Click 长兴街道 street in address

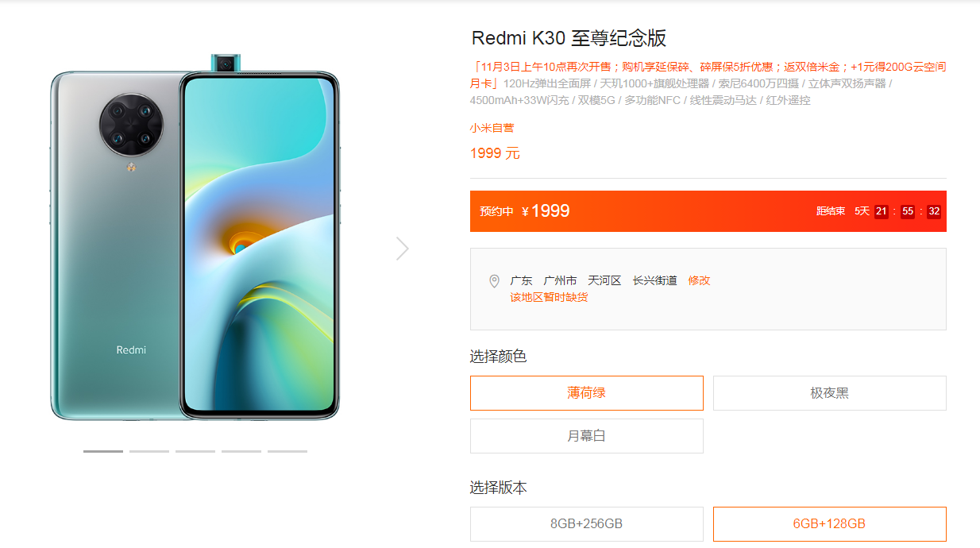pos(655,280)
